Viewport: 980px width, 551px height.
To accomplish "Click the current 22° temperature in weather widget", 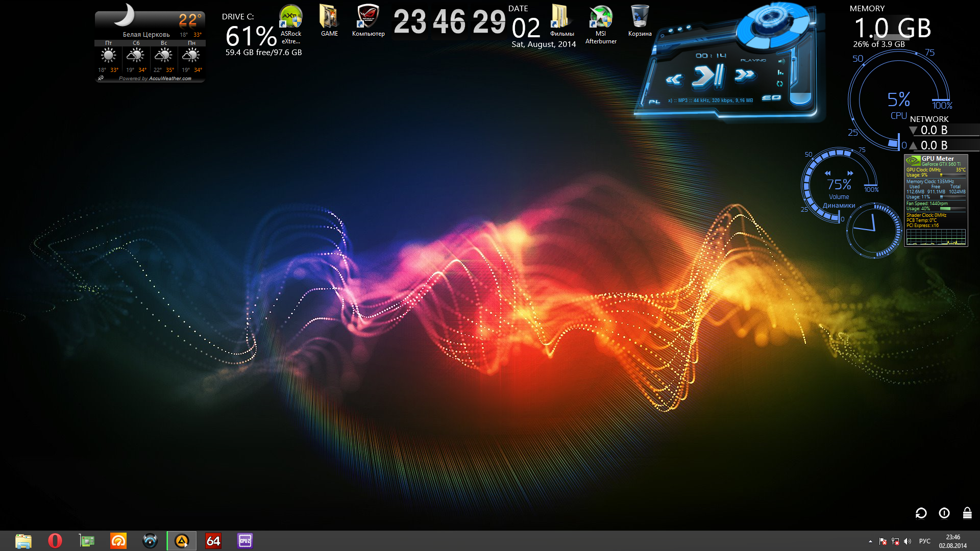I will point(190,20).
